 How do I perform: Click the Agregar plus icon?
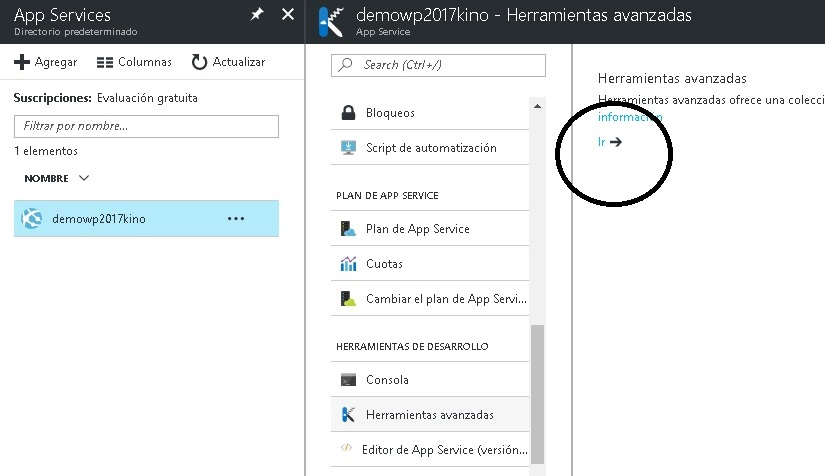[22, 62]
